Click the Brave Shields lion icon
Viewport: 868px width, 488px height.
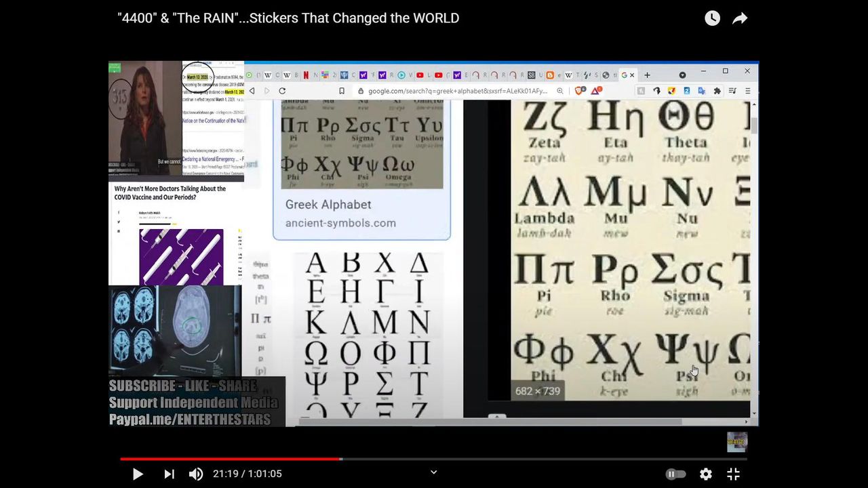[x=580, y=91]
